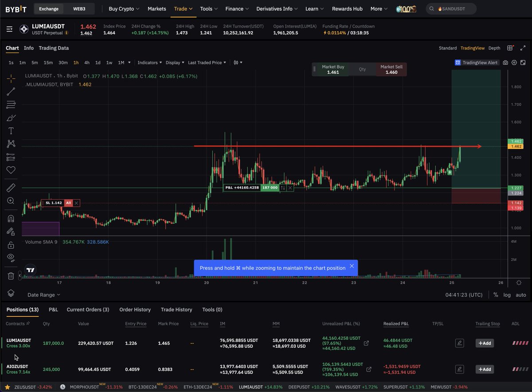
Task: Select the trend line drawing tool
Action: (11, 92)
